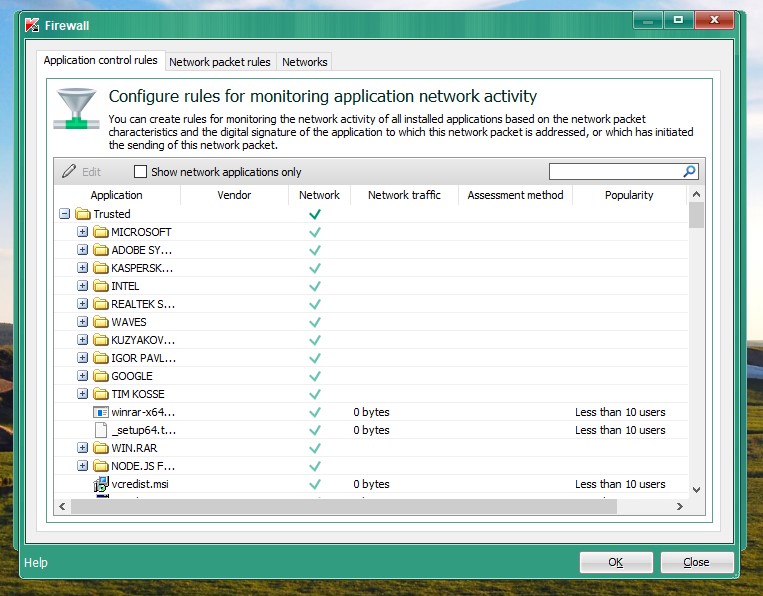Click the NODE.JS F... folder icon
The height and width of the screenshot is (596, 763).
point(101,466)
